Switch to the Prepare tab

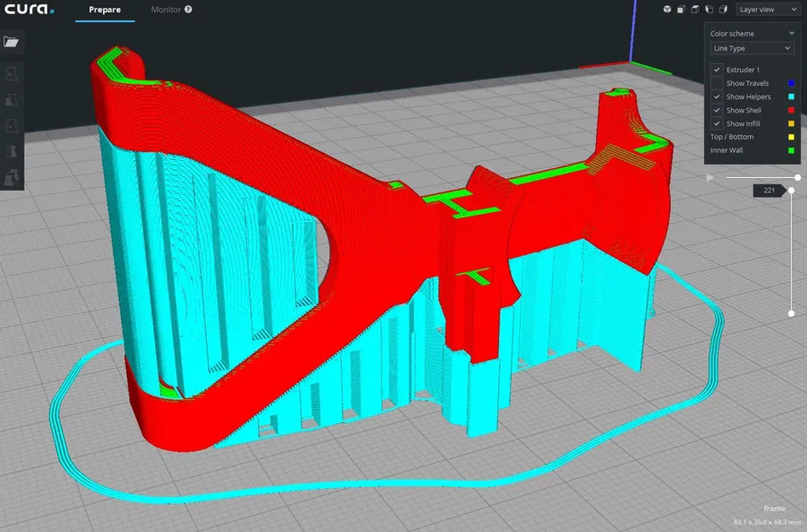(105, 9)
